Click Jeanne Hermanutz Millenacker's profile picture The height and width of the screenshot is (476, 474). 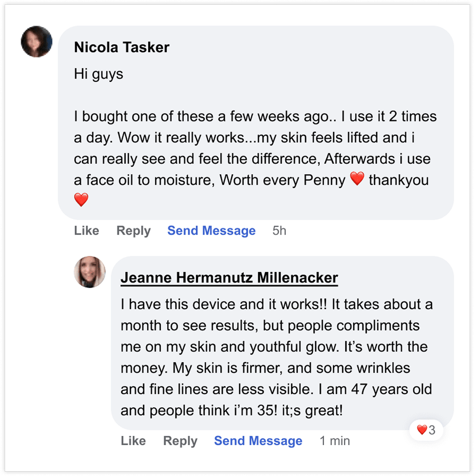tap(90, 272)
